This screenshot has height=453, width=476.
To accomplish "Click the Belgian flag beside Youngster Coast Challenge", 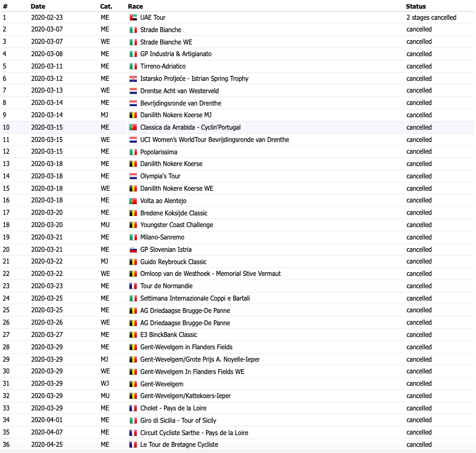I will coord(133,225).
